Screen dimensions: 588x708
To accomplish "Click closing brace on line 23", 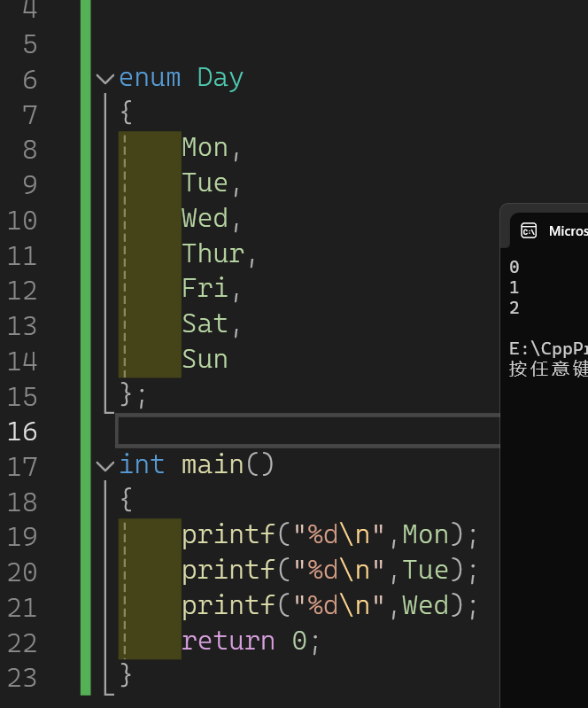I will [127, 675].
